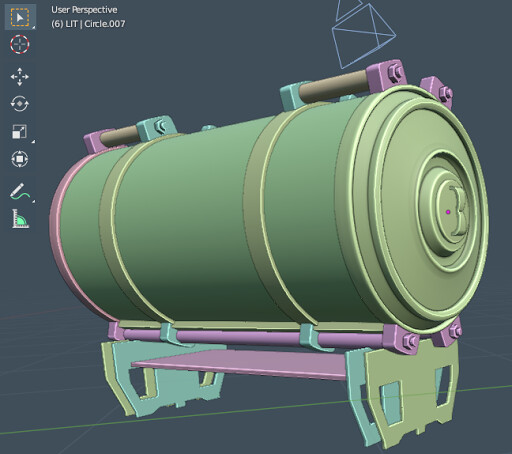Activate the Select Box tool
Image resolution: width=512 pixels, height=454 pixels.
(x=20, y=17)
